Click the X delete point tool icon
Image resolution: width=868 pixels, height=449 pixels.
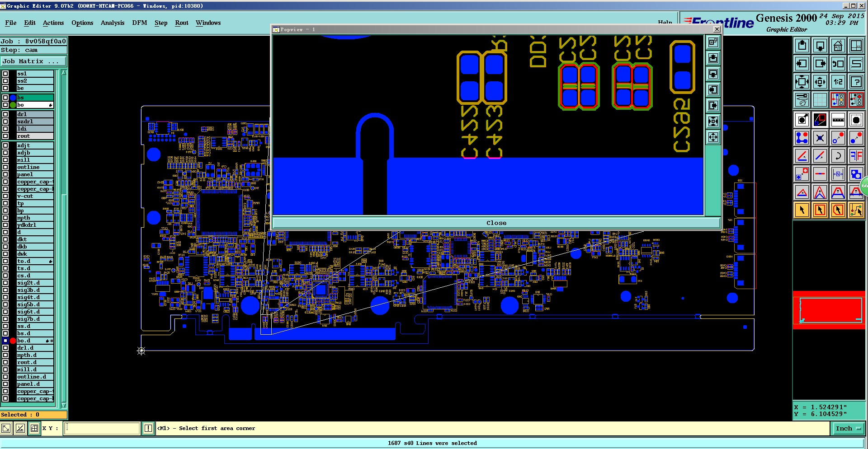click(x=820, y=138)
